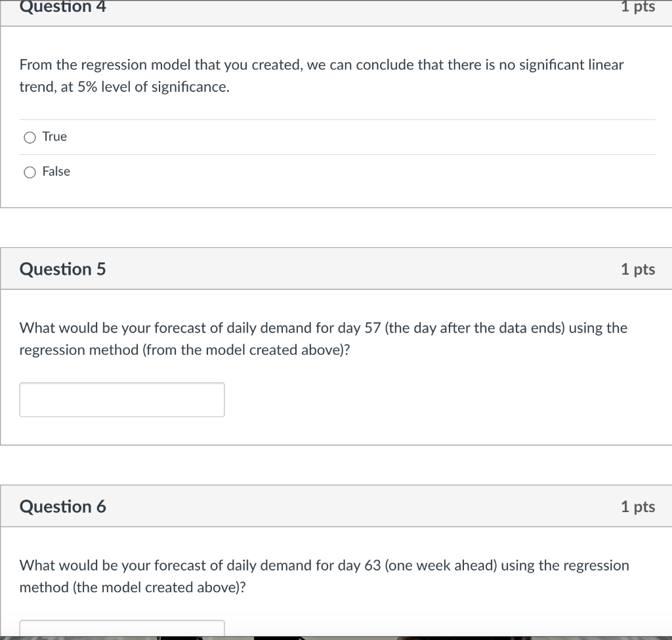Select the True radio button
This screenshot has width=672, height=640.
30,138
